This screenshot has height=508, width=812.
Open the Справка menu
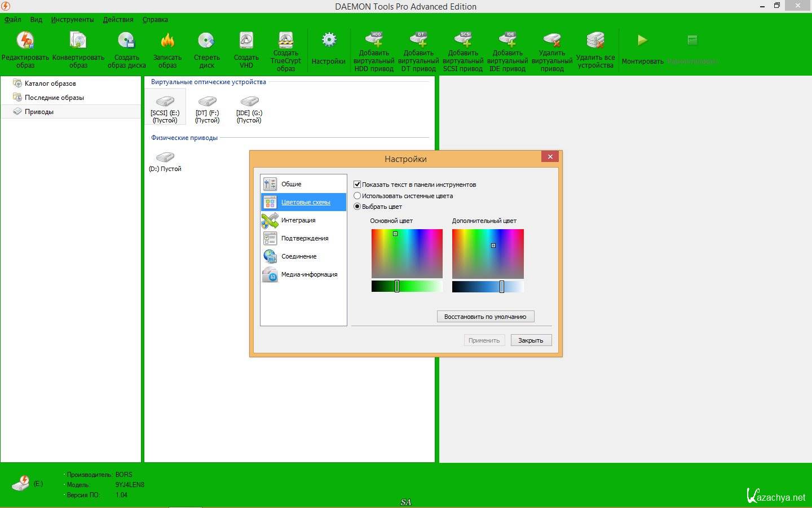[155, 20]
